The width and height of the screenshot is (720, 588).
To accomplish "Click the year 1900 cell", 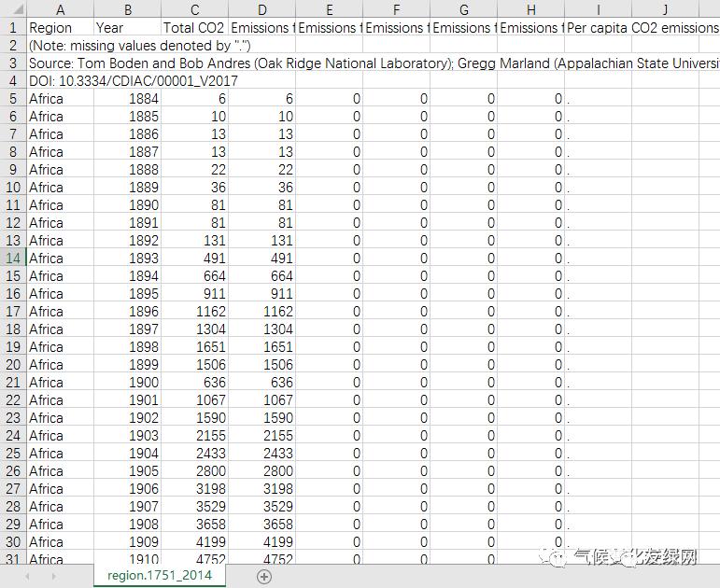I will [x=128, y=383].
